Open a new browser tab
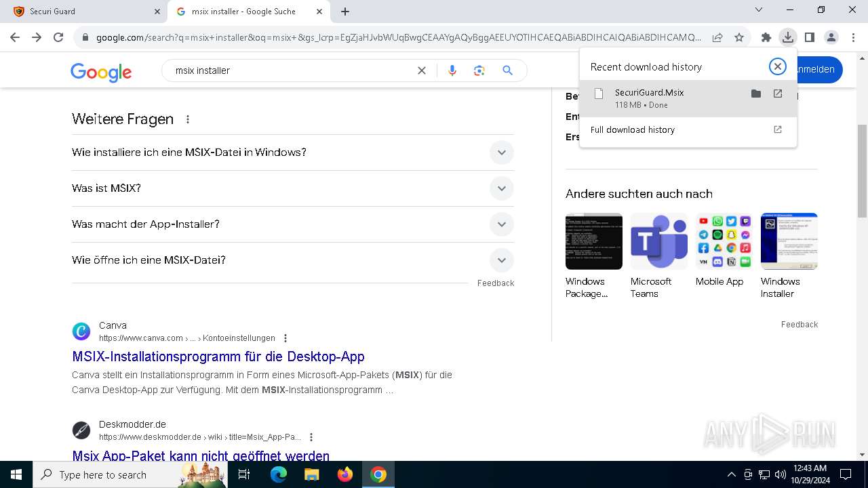The height and width of the screenshot is (488, 868). click(345, 12)
